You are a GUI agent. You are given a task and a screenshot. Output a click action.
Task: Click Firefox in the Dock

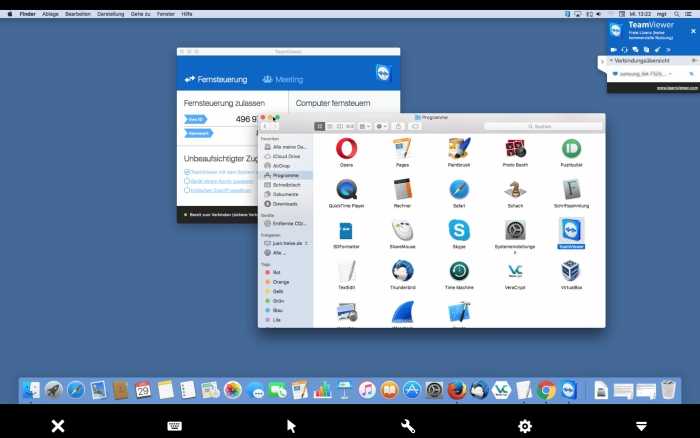[456, 390]
